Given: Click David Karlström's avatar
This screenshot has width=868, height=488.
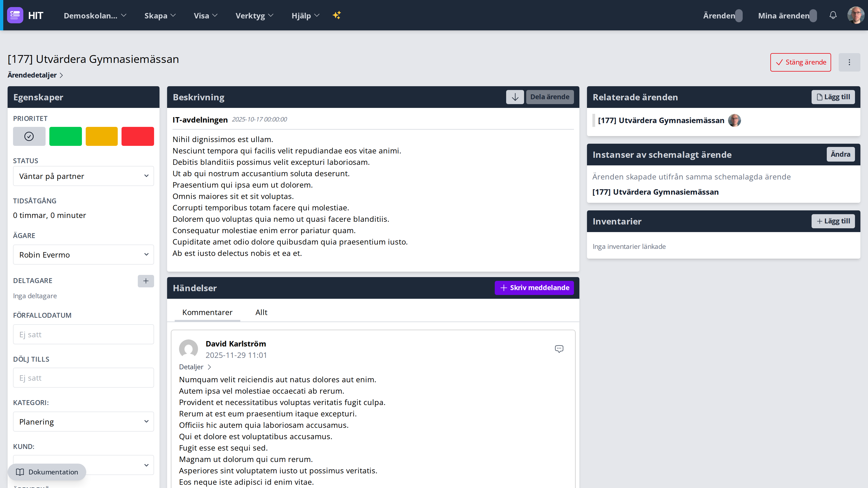Looking at the screenshot, I should [x=188, y=349].
